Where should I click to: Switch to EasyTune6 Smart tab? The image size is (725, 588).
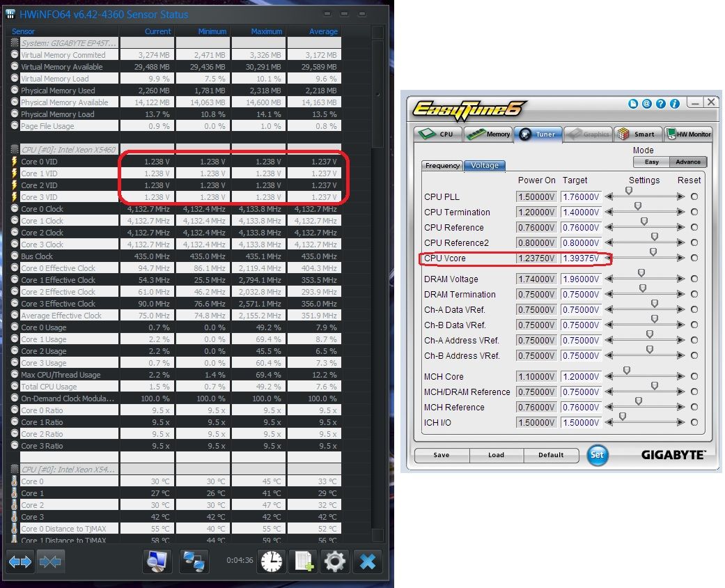(637, 134)
